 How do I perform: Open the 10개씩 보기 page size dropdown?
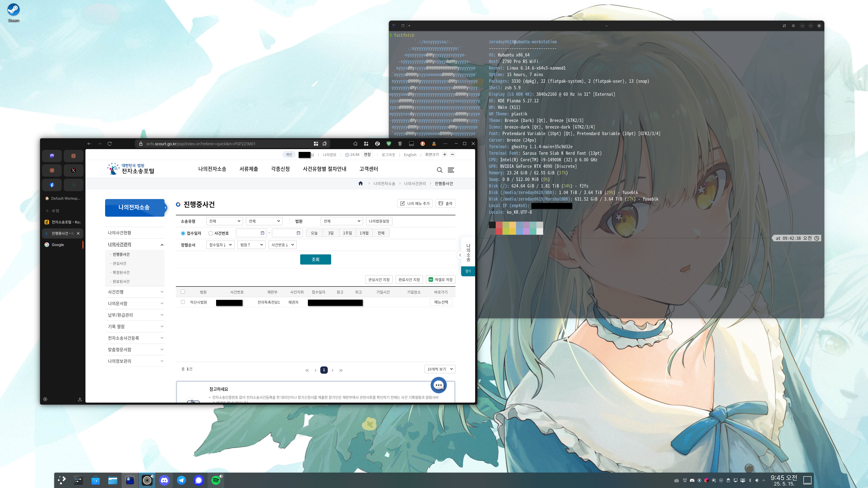(x=440, y=369)
